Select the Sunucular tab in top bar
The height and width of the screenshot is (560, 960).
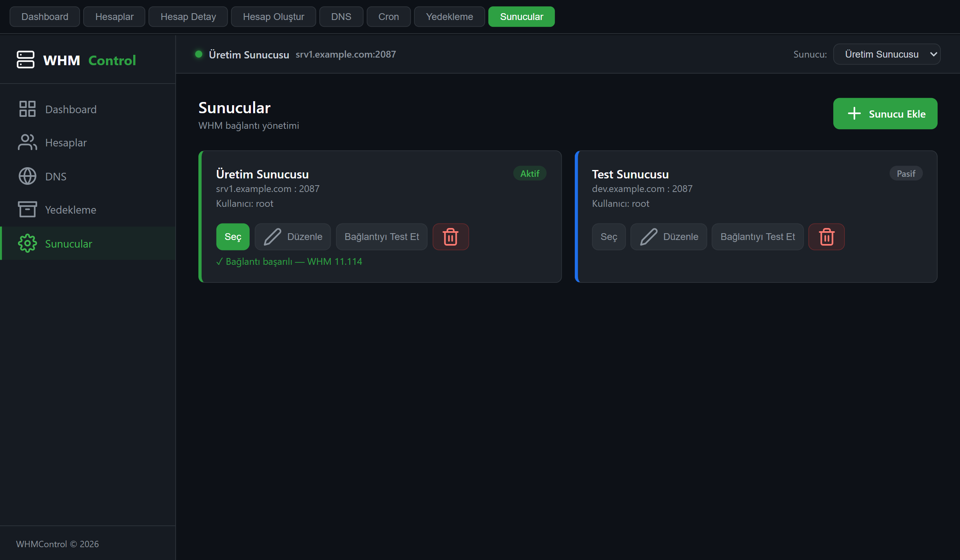(x=521, y=17)
